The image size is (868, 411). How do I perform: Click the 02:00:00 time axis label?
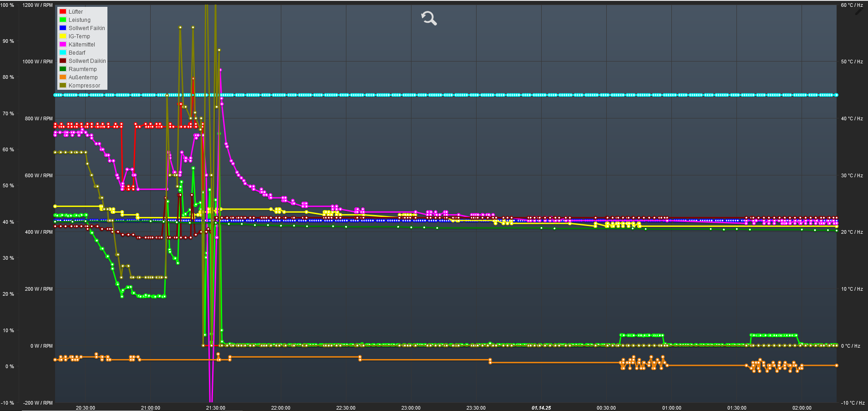pos(802,408)
